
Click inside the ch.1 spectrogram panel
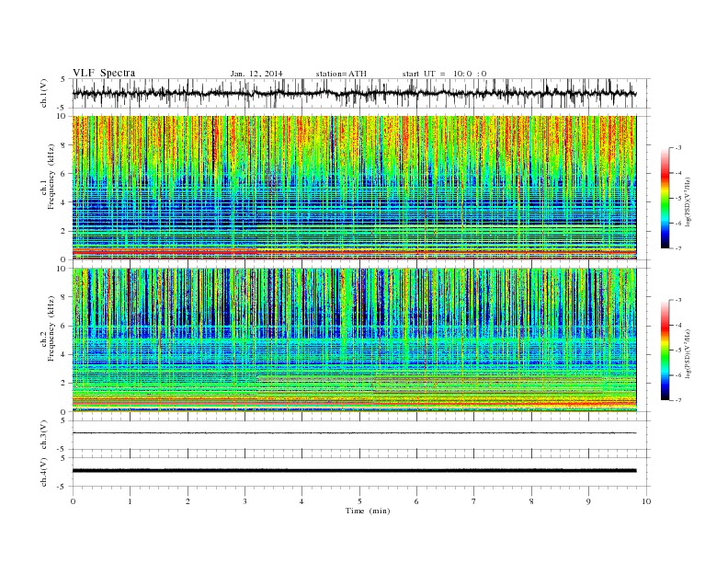(x=354, y=188)
